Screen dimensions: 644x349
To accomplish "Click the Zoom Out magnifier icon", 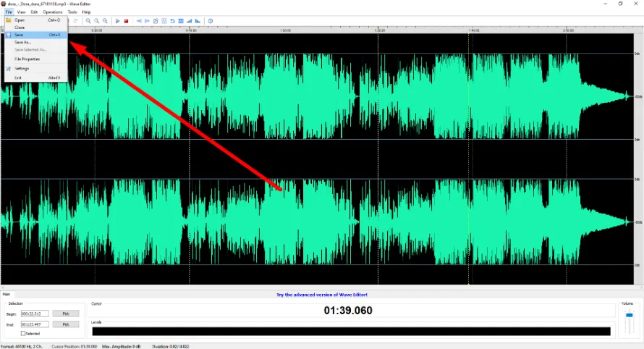I will [x=96, y=21].
